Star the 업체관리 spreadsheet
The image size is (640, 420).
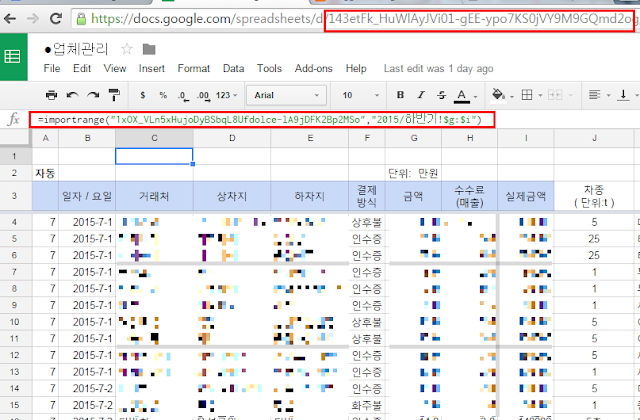tap(127, 49)
